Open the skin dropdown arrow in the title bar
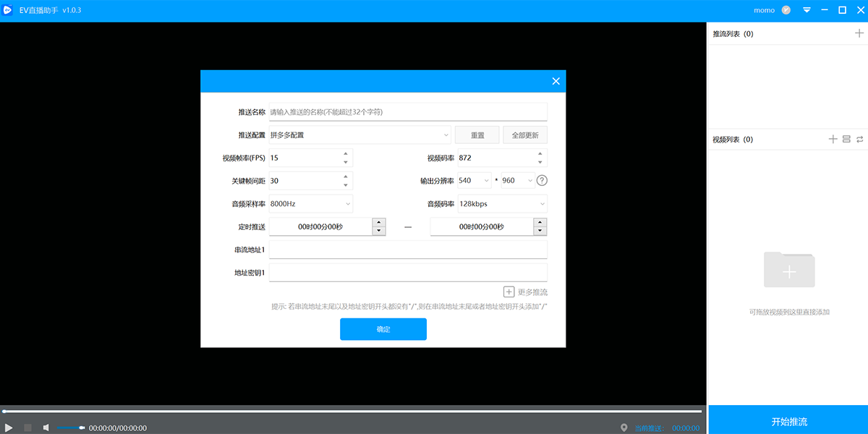The image size is (868, 434). click(x=806, y=10)
